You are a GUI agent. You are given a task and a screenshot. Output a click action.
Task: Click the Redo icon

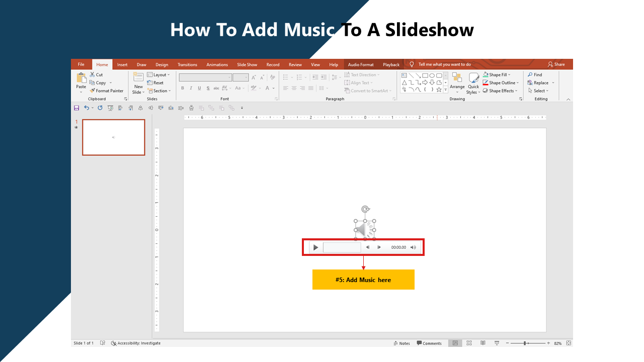(x=100, y=108)
